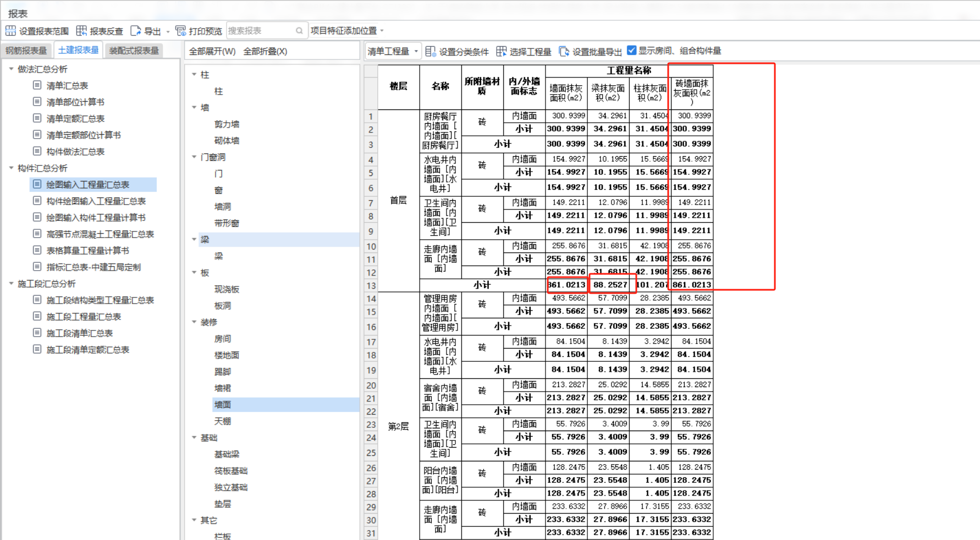This screenshot has height=540, width=980.
Task: Click 全部折叠(X) button
Action: pyautogui.click(x=265, y=51)
